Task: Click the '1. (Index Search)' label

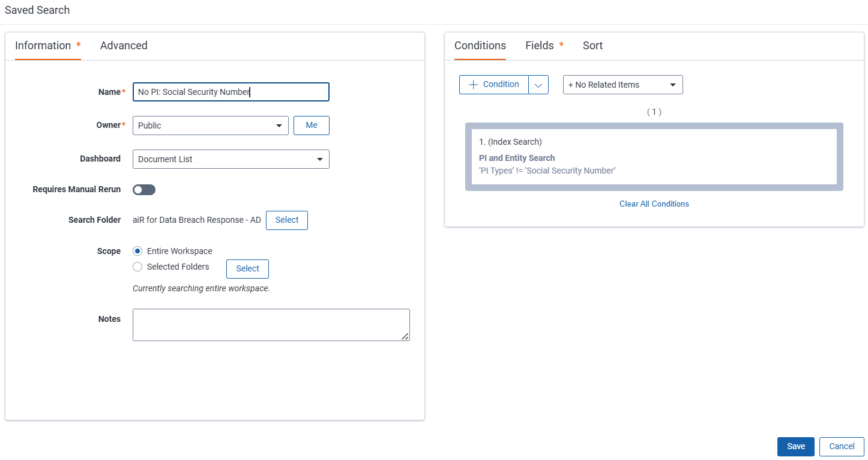Action: pos(510,142)
